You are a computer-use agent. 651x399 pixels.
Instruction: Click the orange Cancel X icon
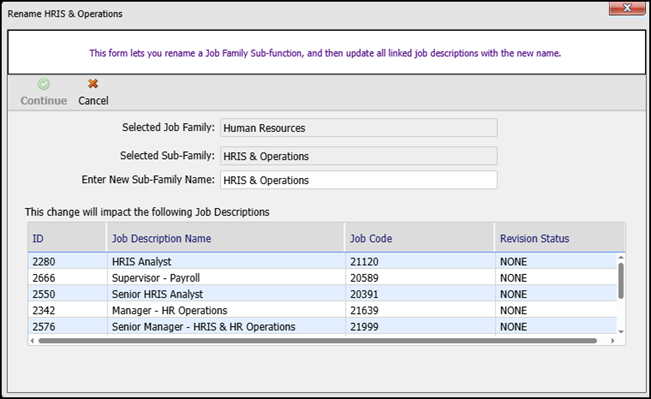pos(93,84)
